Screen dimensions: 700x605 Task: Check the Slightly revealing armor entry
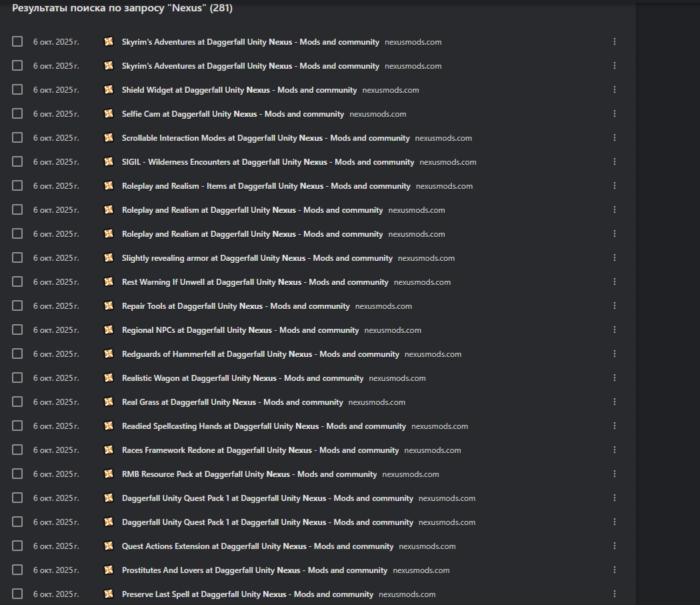coord(17,258)
